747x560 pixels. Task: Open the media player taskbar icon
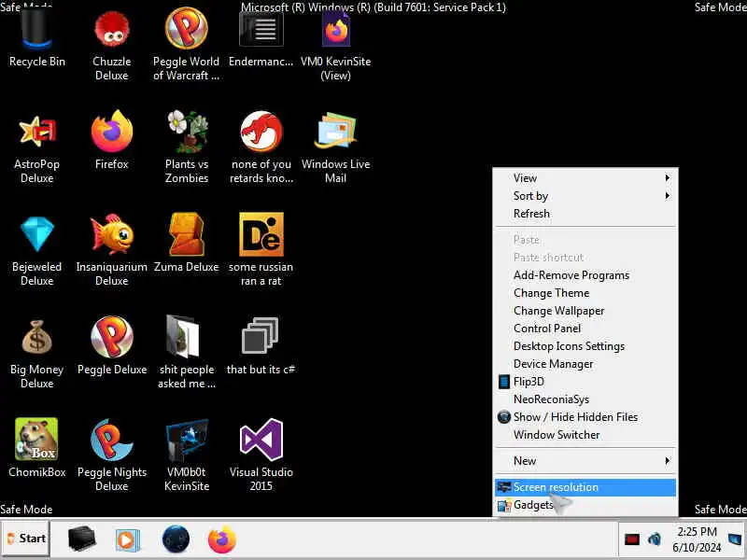pos(127,540)
